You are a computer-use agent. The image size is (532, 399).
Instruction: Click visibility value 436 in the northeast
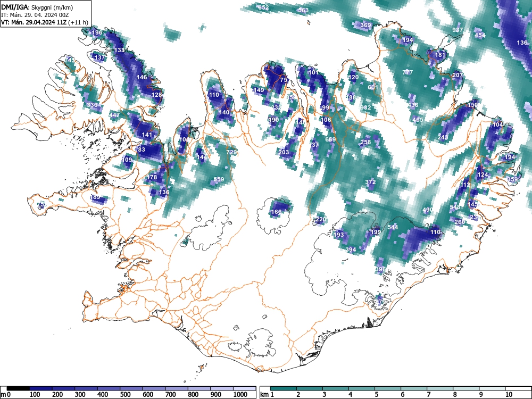(413, 105)
